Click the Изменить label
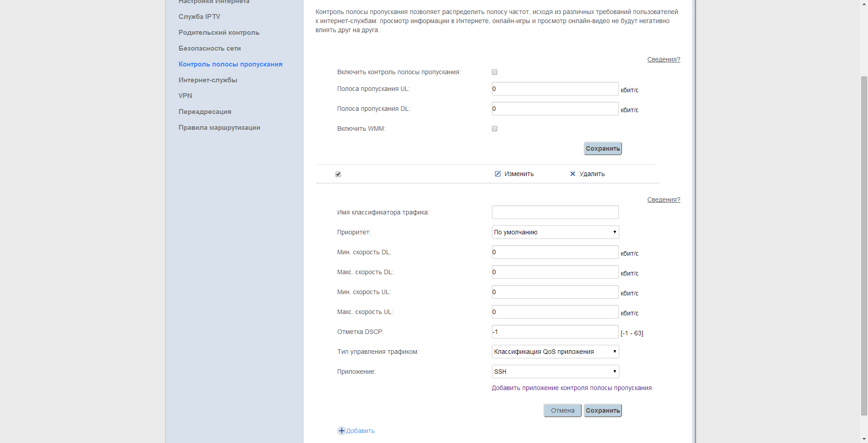 [519, 174]
